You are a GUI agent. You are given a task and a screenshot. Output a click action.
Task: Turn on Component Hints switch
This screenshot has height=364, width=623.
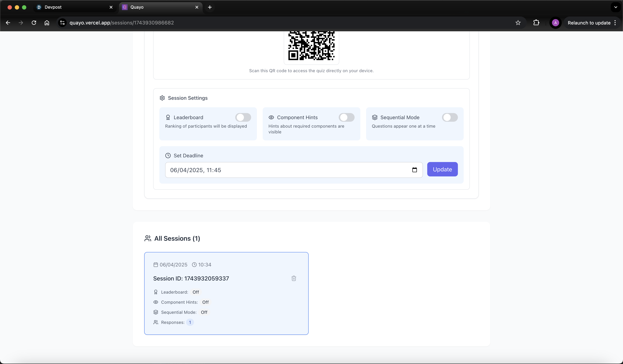coord(346,117)
